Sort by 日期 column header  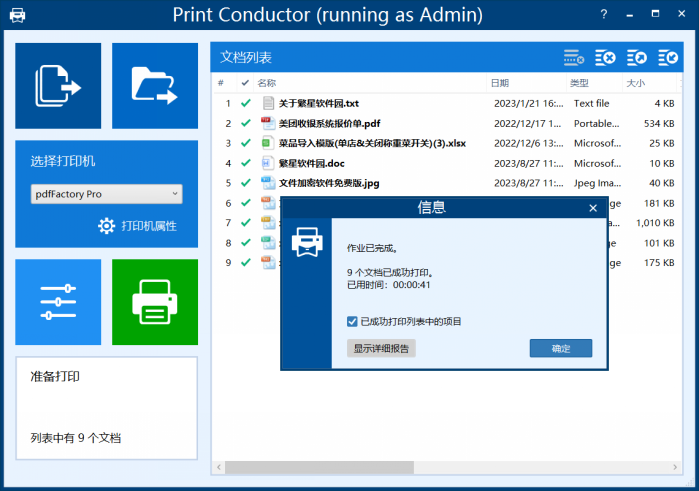point(526,83)
